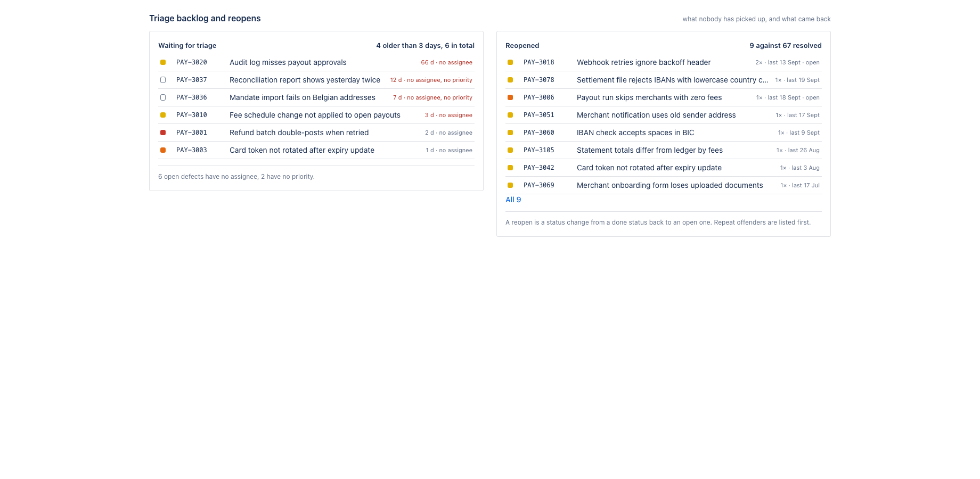Screen dimensions: 980x479
Task: Select 'Fee schedule change not applied to open payouts'
Action: tap(315, 115)
